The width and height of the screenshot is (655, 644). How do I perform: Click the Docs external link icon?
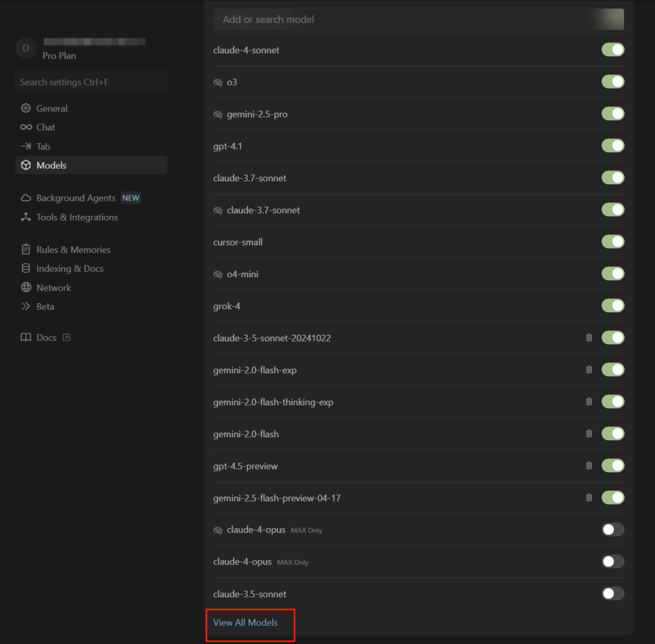[67, 338]
